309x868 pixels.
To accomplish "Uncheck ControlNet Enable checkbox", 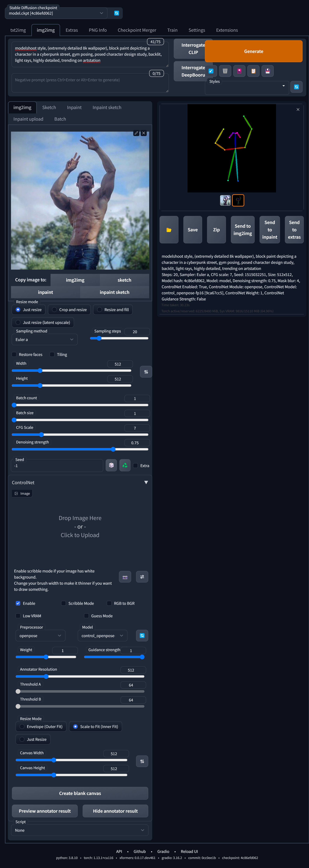I will pyautogui.click(x=18, y=603).
